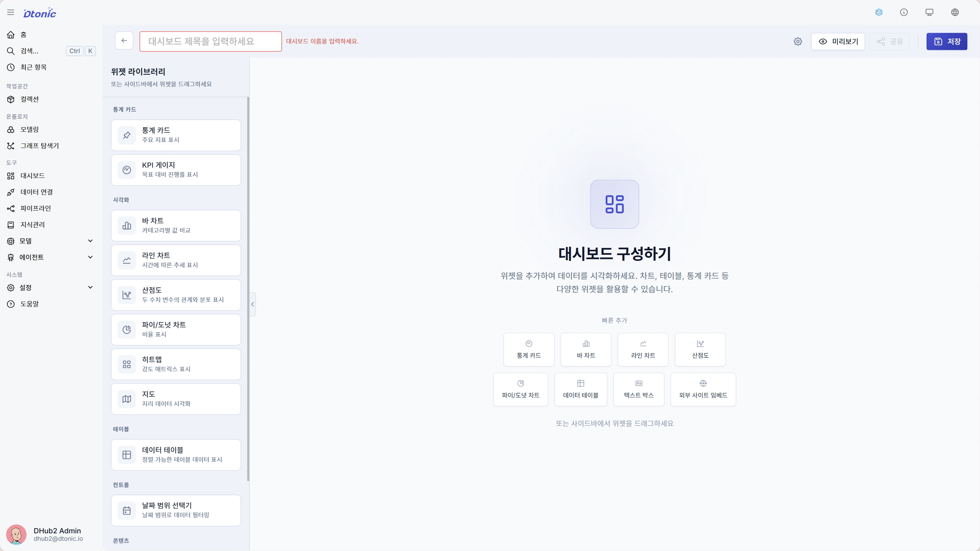Quick add 파이/도넛 차트 tile

pyautogui.click(x=520, y=389)
